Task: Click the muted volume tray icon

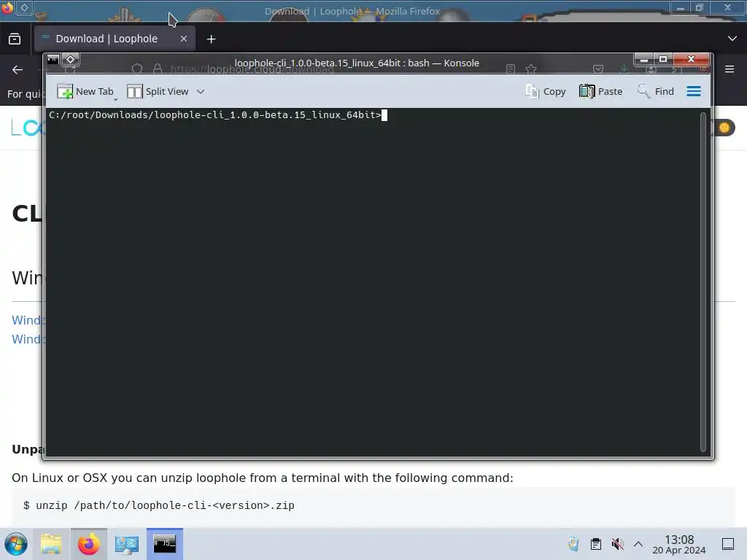Action: tap(617, 544)
